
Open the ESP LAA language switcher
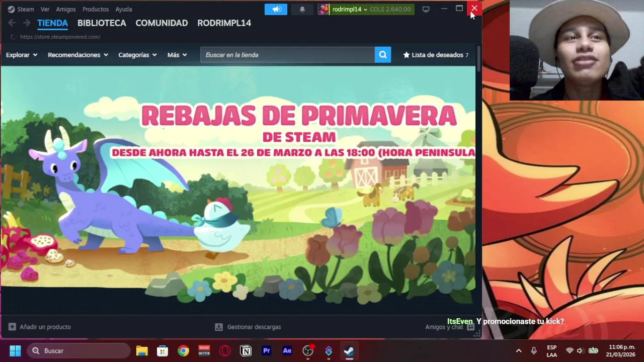tap(551, 351)
